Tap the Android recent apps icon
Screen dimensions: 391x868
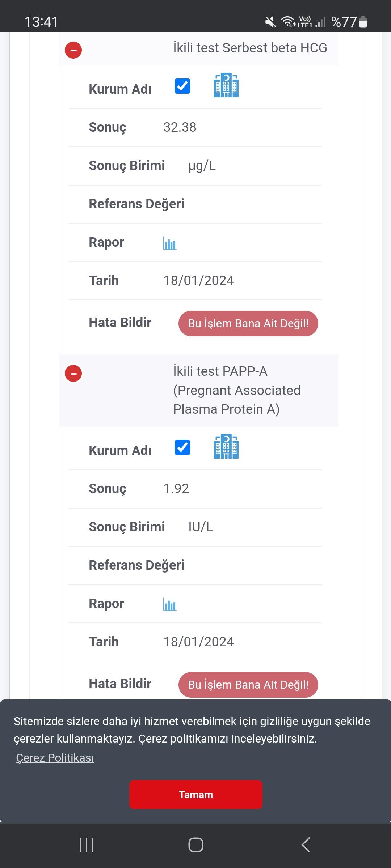(x=87, y=845)
